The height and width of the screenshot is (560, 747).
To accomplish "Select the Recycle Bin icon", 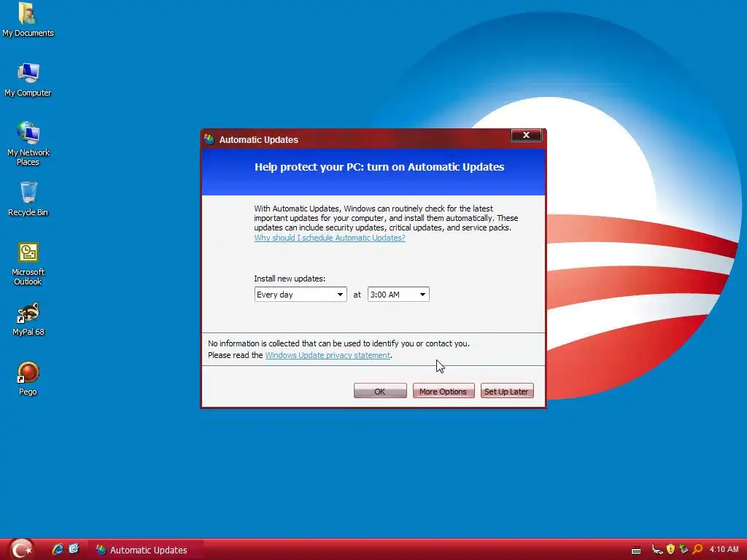I will click(x=28, y=198).
